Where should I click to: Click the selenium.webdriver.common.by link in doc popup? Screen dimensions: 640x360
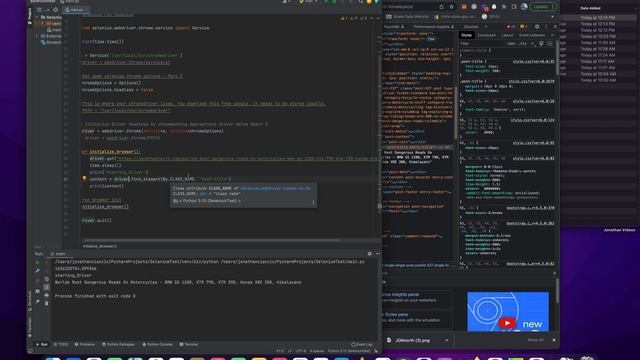pyautogui.click(x=275, y=189)
